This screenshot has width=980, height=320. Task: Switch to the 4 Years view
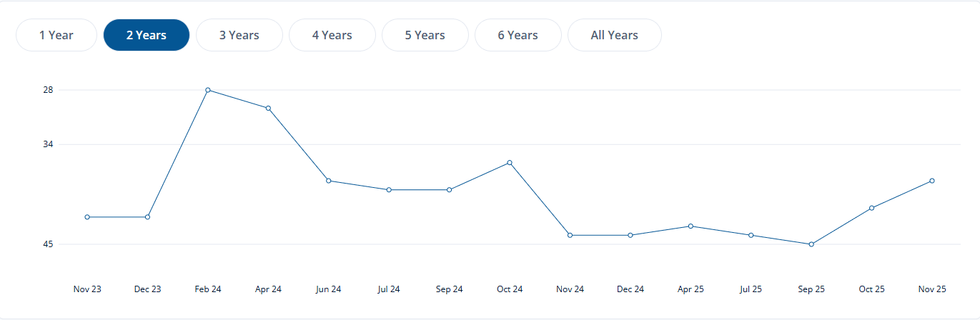point(332,35)
